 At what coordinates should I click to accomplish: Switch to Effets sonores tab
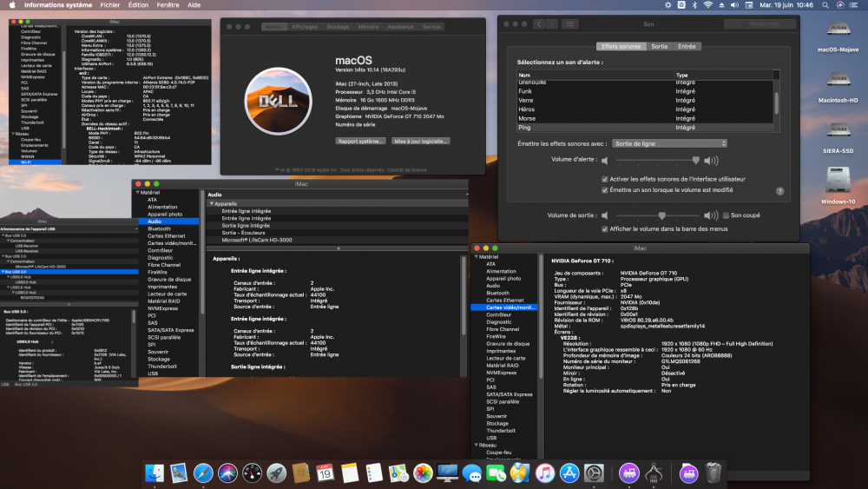click(x=621, y=47)
